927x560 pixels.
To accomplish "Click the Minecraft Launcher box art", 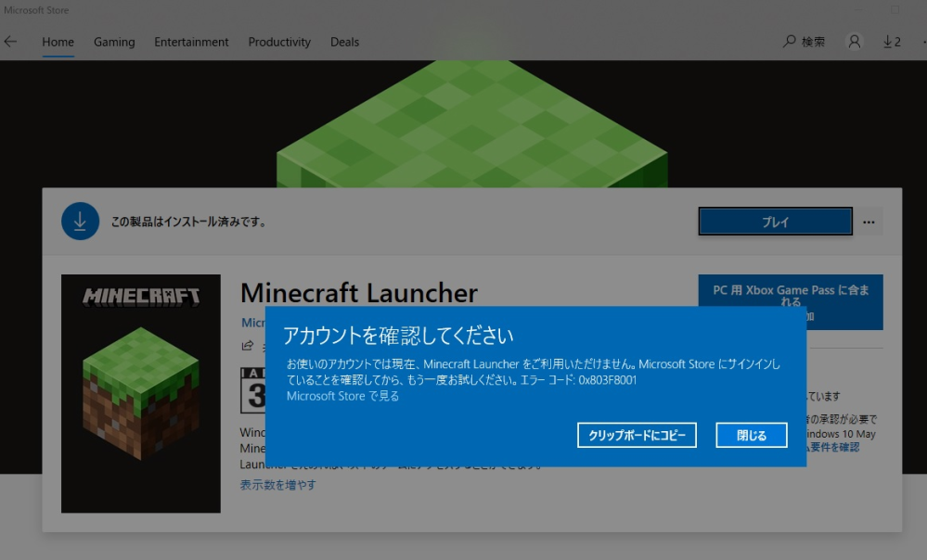I will coord(140,393).
